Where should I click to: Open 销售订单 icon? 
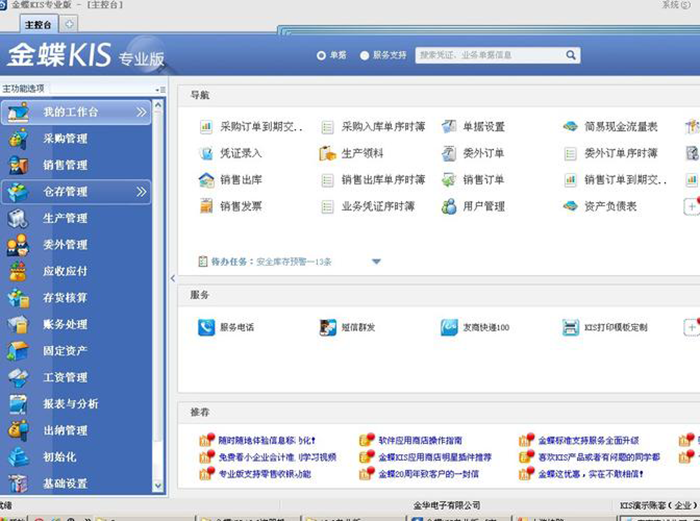click(449, 180)
